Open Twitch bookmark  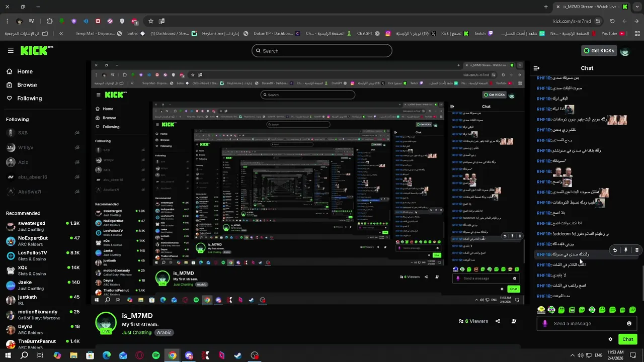click(x=484, y=34)
